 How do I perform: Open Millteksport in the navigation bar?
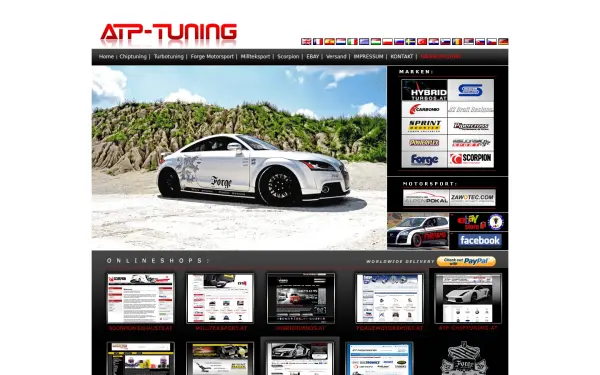(255, 57)
